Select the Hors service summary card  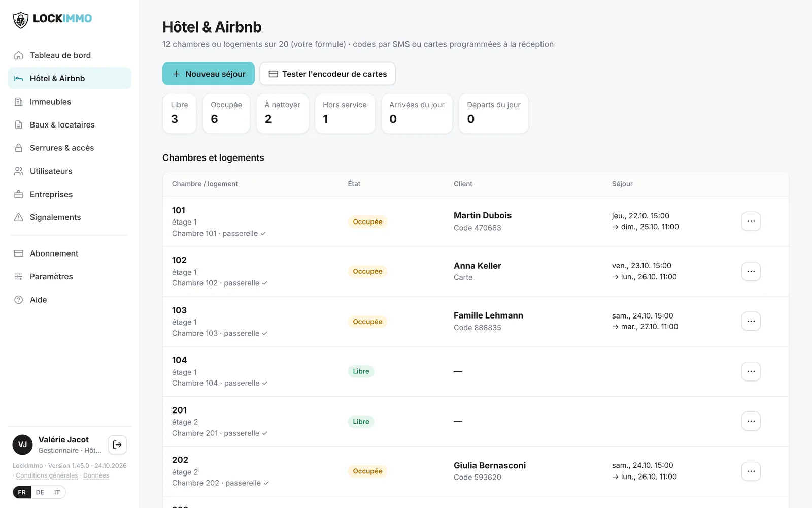345,113
